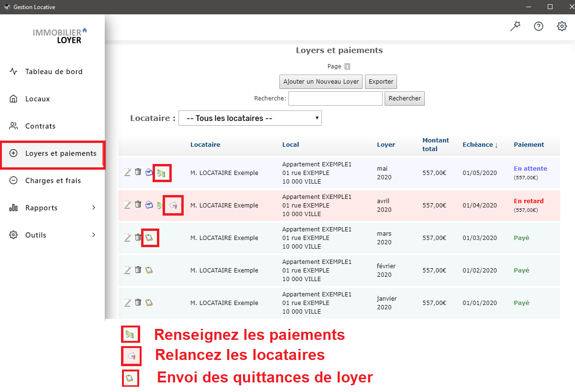575x392 pixels.
Task: Expand the Outils submenu
Action: [x=53, y=235]
